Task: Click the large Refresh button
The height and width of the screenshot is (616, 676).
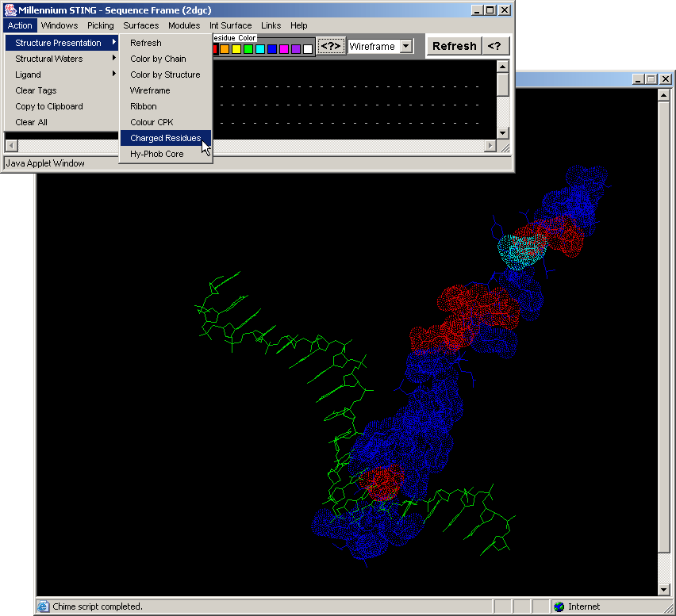Action: (x=455, y=46)
